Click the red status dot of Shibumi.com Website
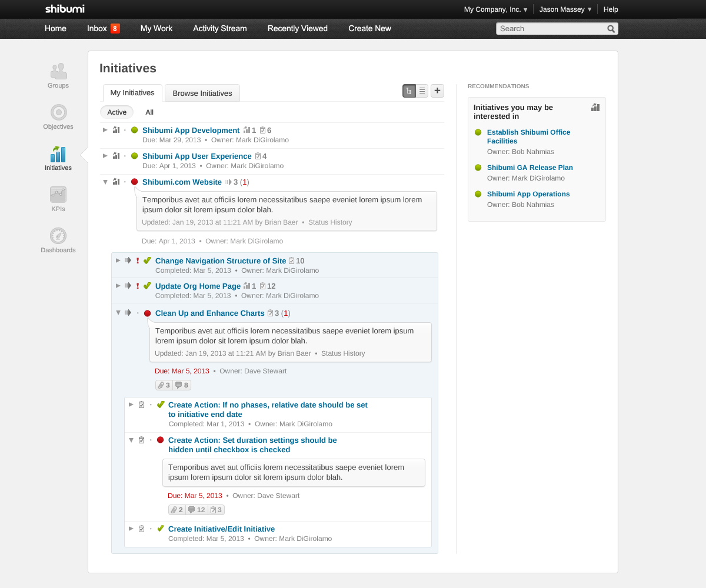 pos(134,182)
